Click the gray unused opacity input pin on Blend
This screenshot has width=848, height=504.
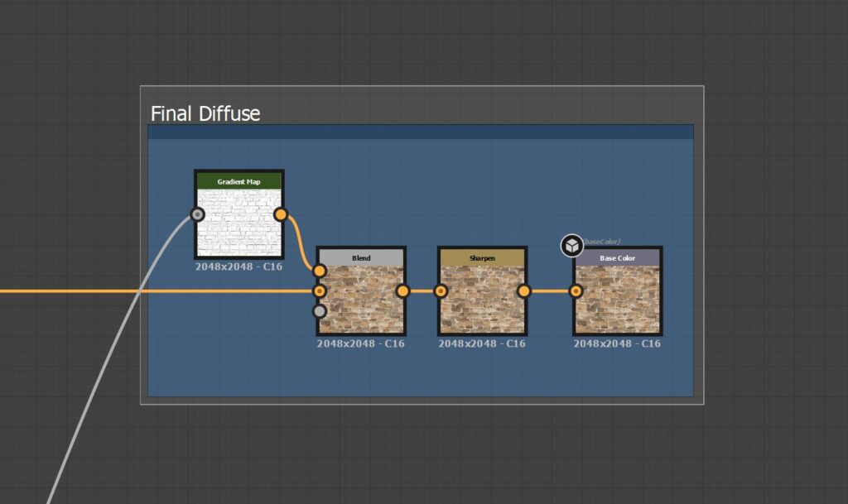tap(319, 311)
